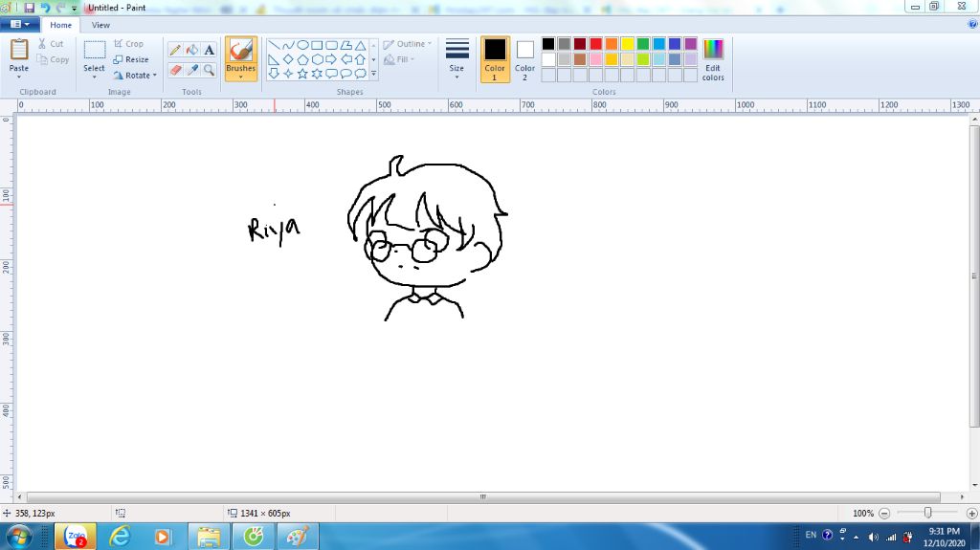Open Zalo from the taskbar
This screenshot has width=980, height=550.
pyautogui.click(x=76, y=537)
